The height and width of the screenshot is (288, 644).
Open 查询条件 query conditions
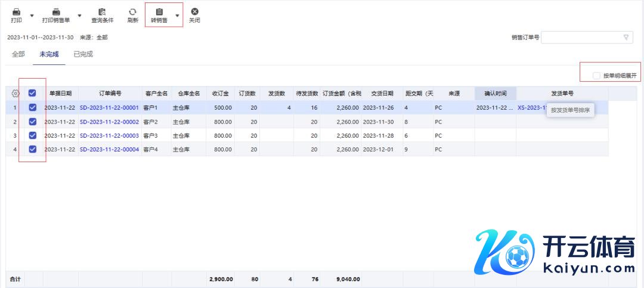(102, 11)
